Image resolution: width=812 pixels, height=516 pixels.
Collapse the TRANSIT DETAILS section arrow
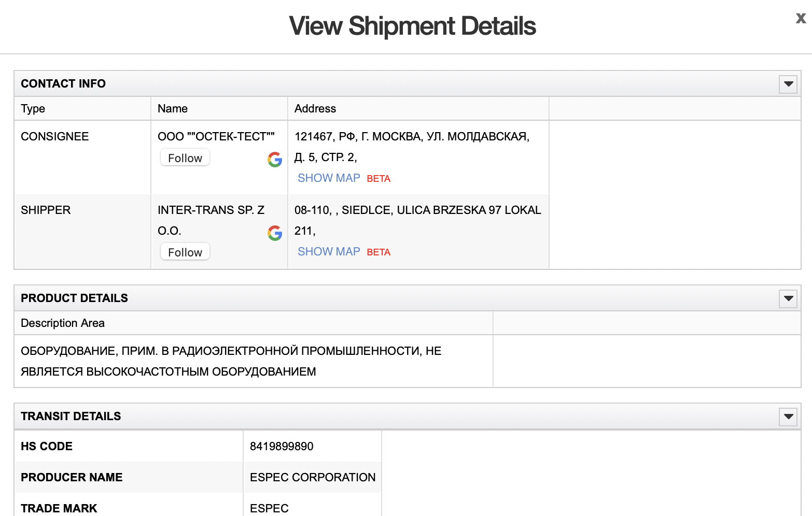(x=788, y=417)
